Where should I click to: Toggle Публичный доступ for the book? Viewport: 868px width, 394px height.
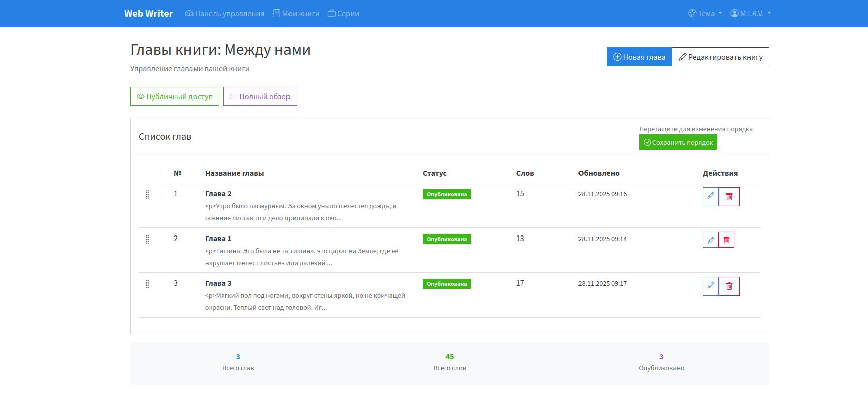coord(174,96)
